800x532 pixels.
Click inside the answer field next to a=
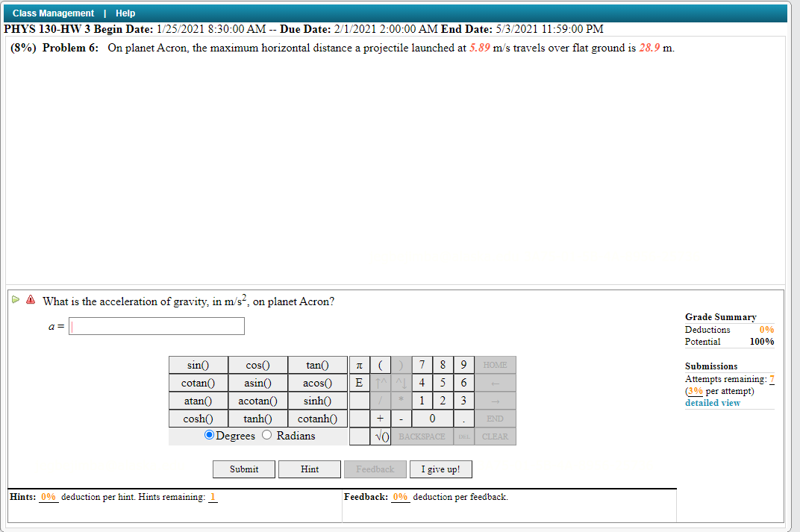(156, 326)
